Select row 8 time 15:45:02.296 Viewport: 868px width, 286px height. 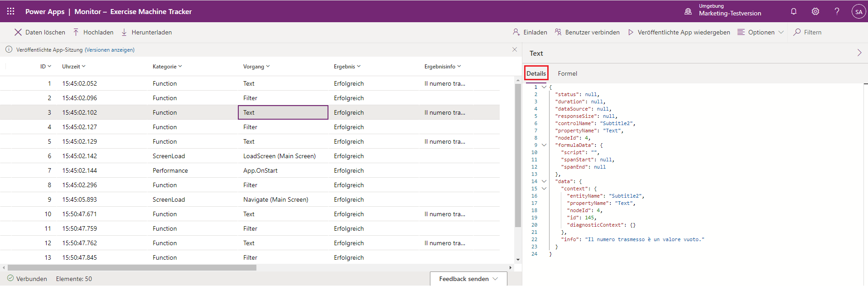coord(80,185)
